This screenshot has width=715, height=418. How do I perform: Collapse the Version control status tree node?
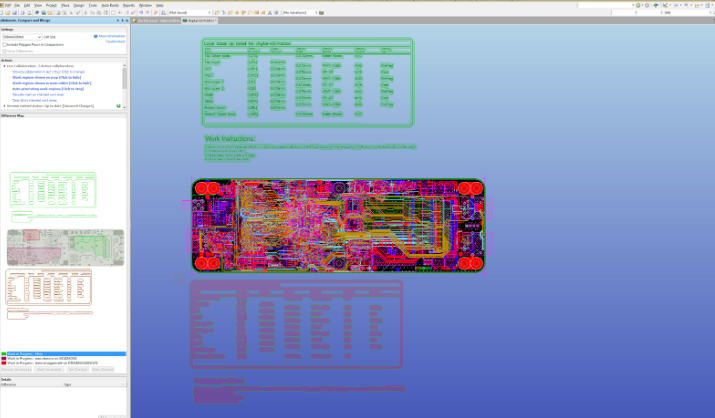[x=5, y=106]
